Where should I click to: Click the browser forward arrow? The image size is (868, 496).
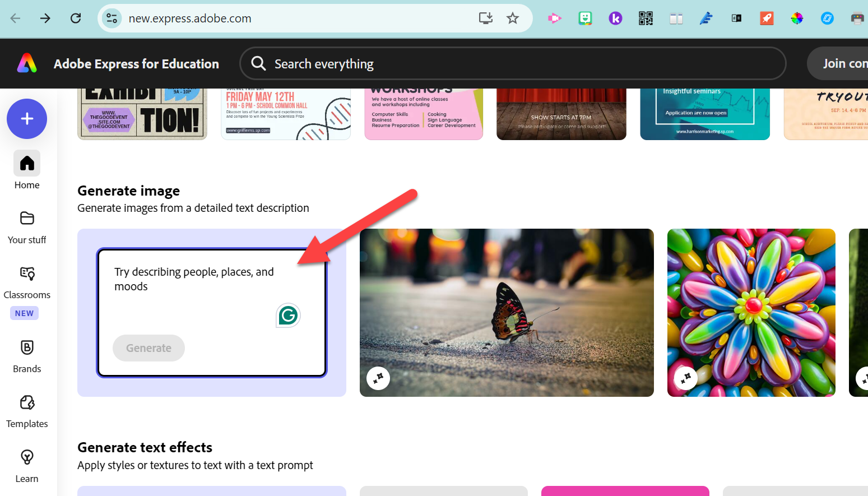[45, 18]
